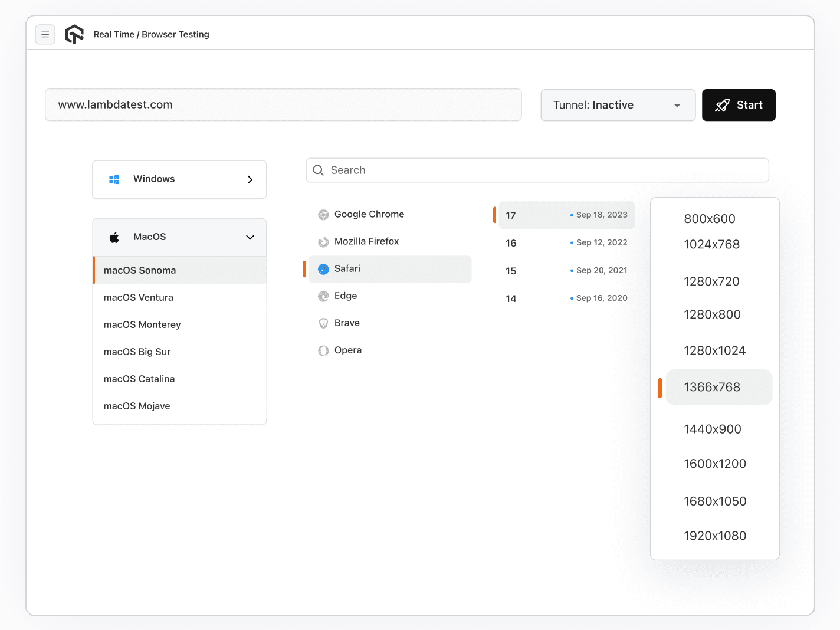Set resolution to 1920x1080

coord(715,536)
